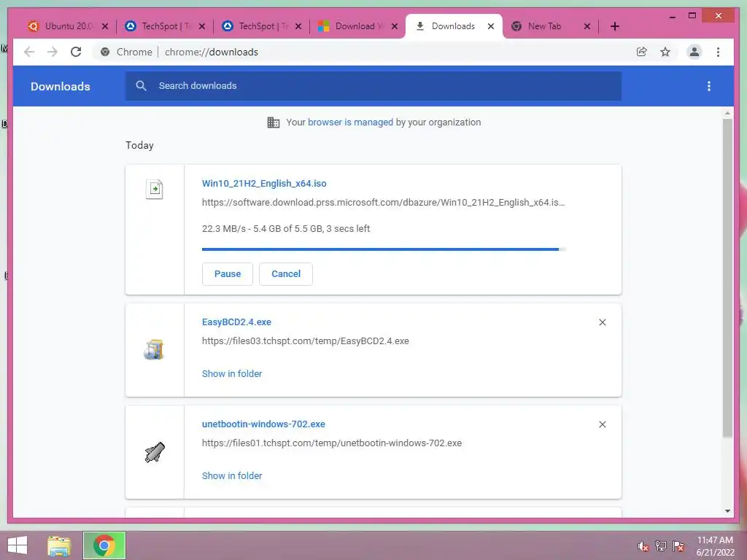Viewport: 747px width, 560px height.
Task: Select the Downloads tab
Action: coord(453,26)
